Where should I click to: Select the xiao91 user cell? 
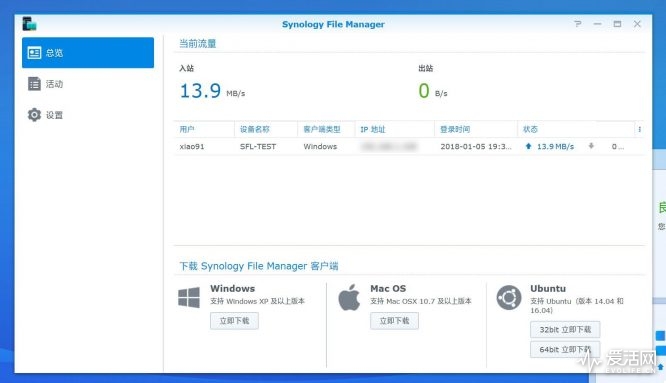[192, 146]
